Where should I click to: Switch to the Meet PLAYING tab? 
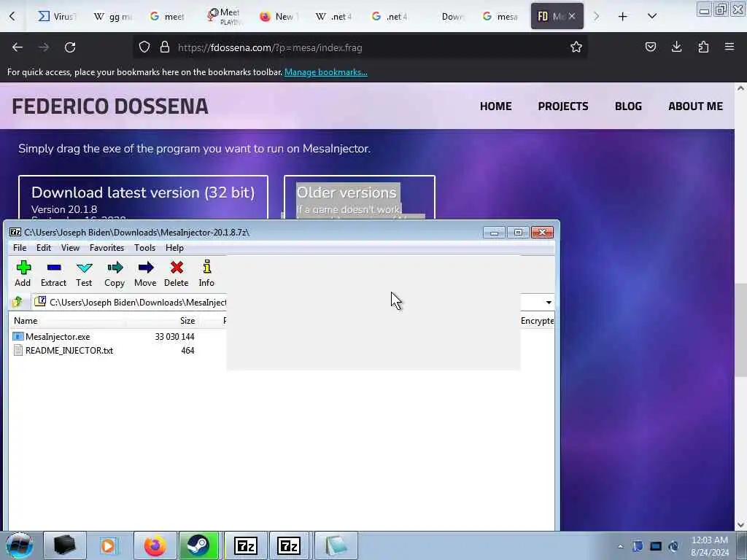[x=224, y=17]
